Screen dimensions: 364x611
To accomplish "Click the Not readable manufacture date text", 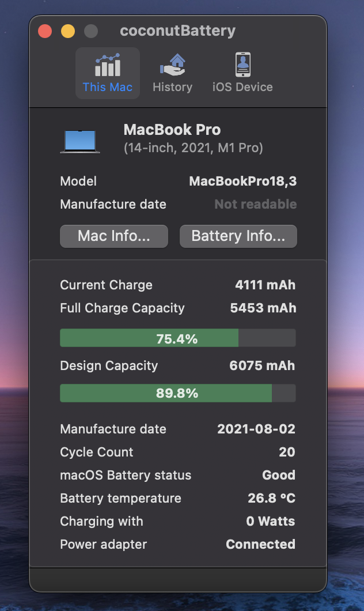I will [256, 204].
